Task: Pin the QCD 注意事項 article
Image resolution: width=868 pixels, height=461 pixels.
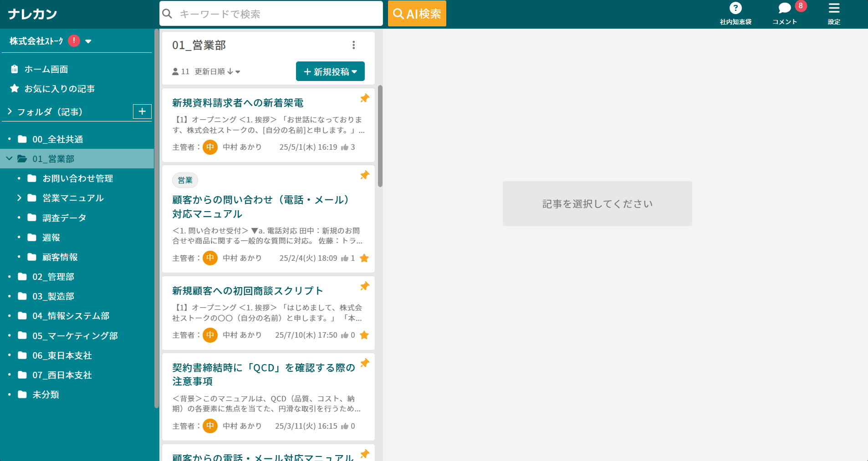Action: [x=364, y=363]
